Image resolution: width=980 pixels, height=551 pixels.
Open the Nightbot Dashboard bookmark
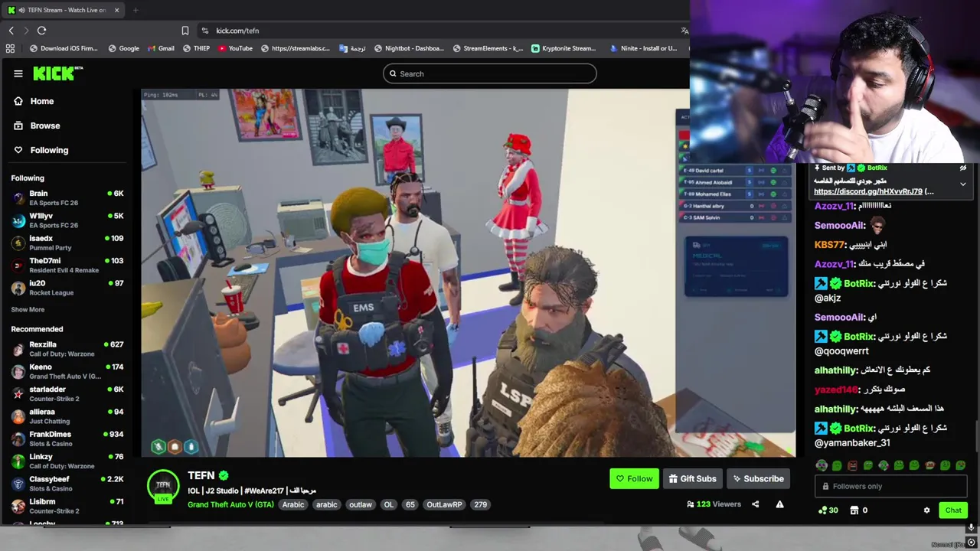(408, 48)
